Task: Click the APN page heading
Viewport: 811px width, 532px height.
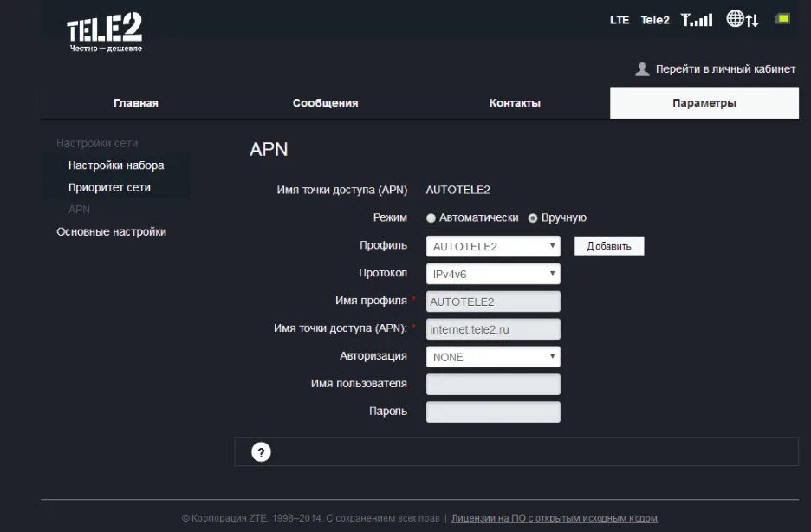Action: tap(269, 149)
